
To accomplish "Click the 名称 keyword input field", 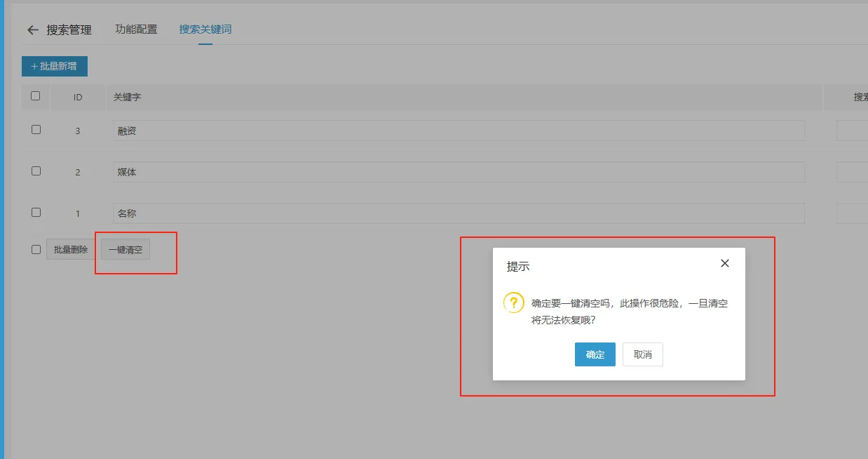I will 458,213.
